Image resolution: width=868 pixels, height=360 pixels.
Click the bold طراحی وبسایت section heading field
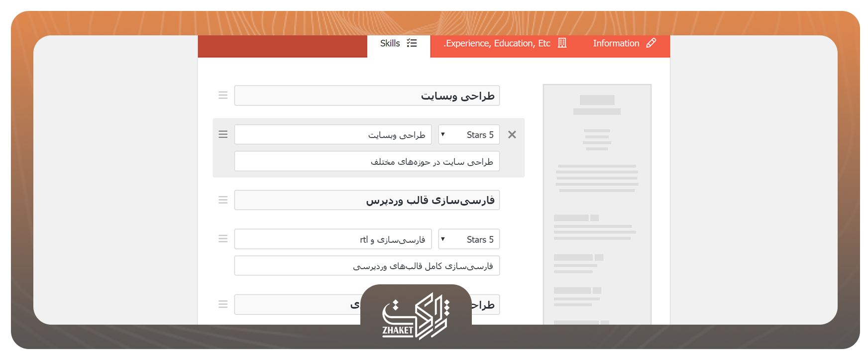point(367,96)
